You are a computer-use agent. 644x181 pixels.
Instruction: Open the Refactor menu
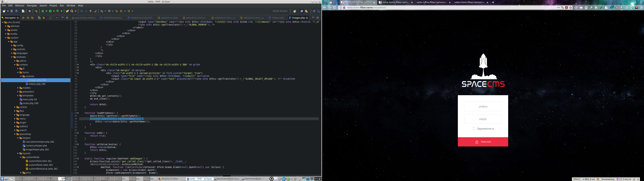[20, 6]
